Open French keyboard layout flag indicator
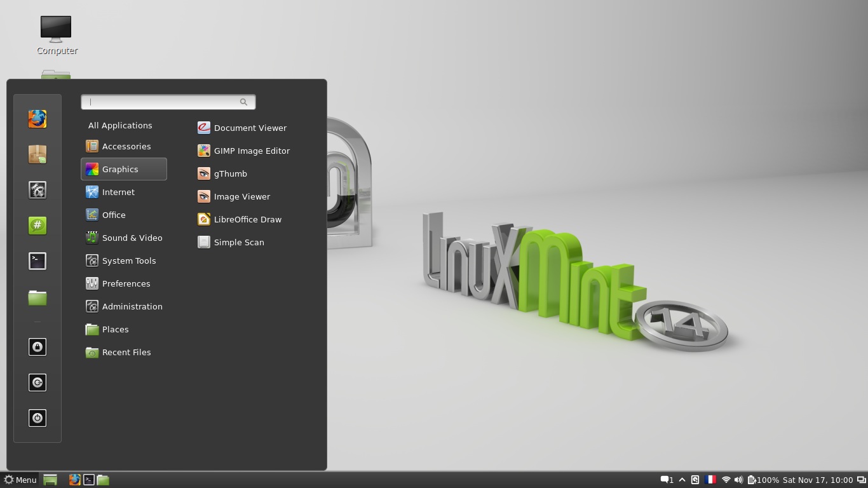 point(710,480)
